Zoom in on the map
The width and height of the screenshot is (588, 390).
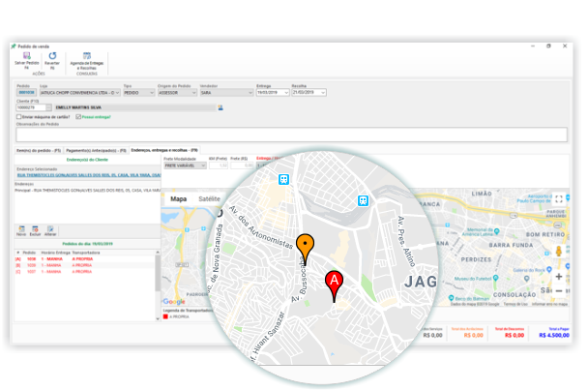click(559, 277)
